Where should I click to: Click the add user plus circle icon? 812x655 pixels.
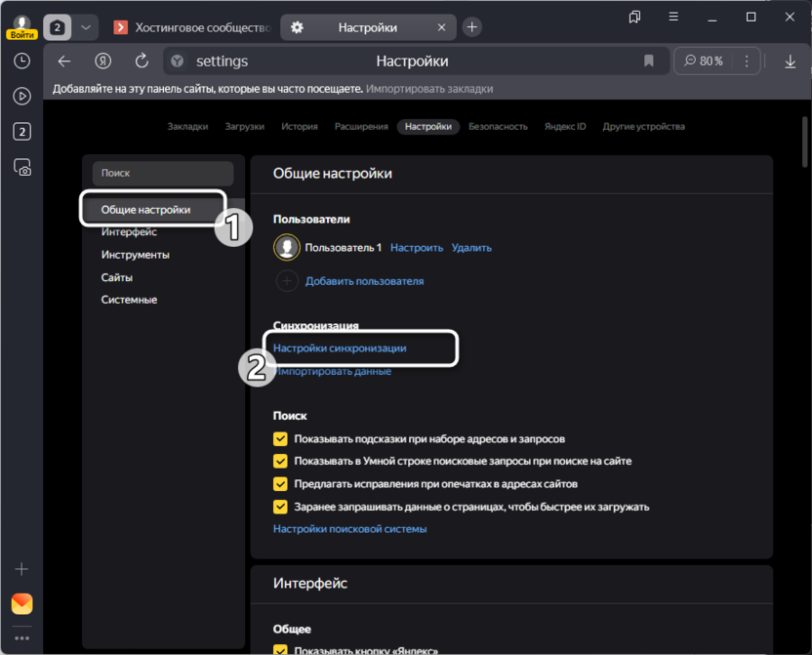tap(287, 281)
